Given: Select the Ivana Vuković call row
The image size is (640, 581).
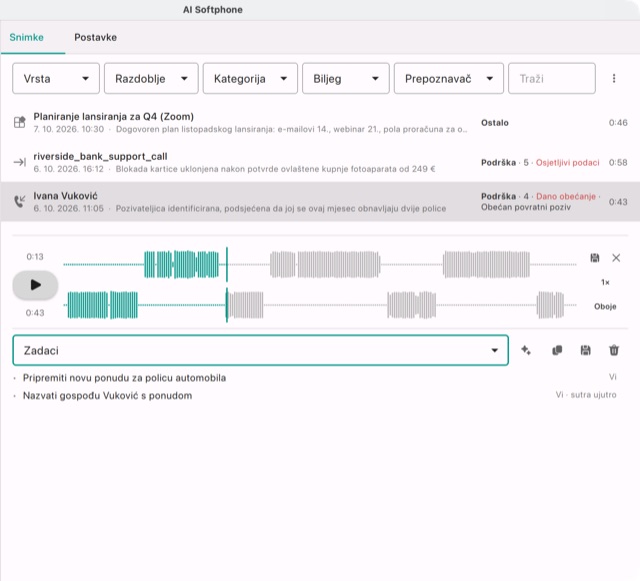Looking at the screenshot, I should [320, 202].
